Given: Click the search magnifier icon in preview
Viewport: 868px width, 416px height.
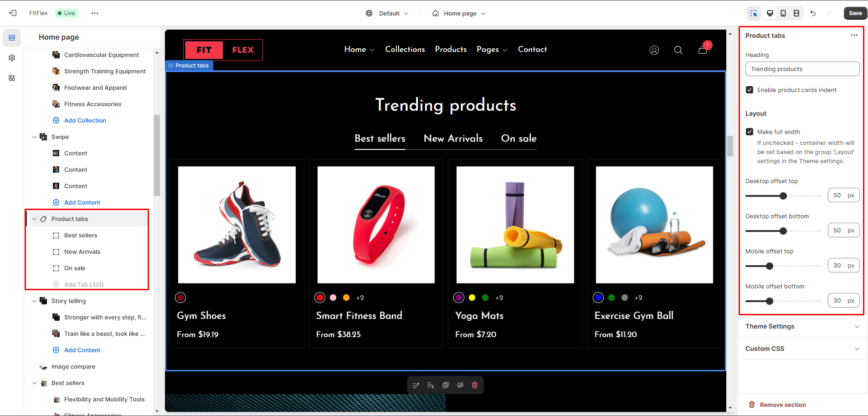Looking at the screenshot, I should click(678, 50).
